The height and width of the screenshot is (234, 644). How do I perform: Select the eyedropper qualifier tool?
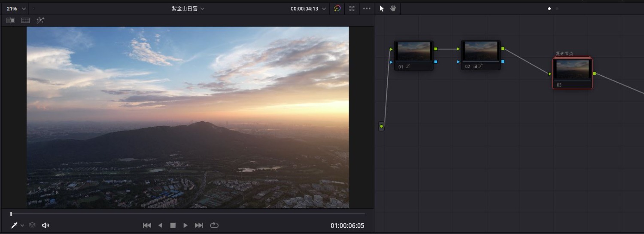pyautogui.click(x=14, y=225)
